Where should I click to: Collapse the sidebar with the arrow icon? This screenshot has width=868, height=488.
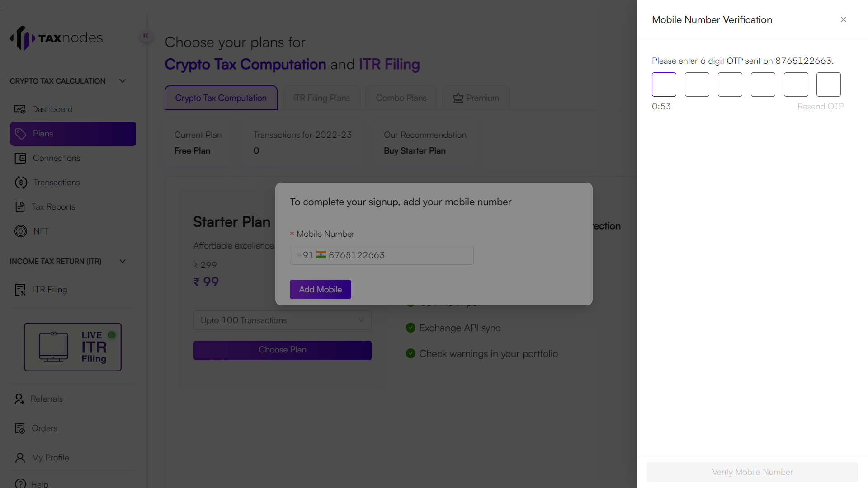146,35
